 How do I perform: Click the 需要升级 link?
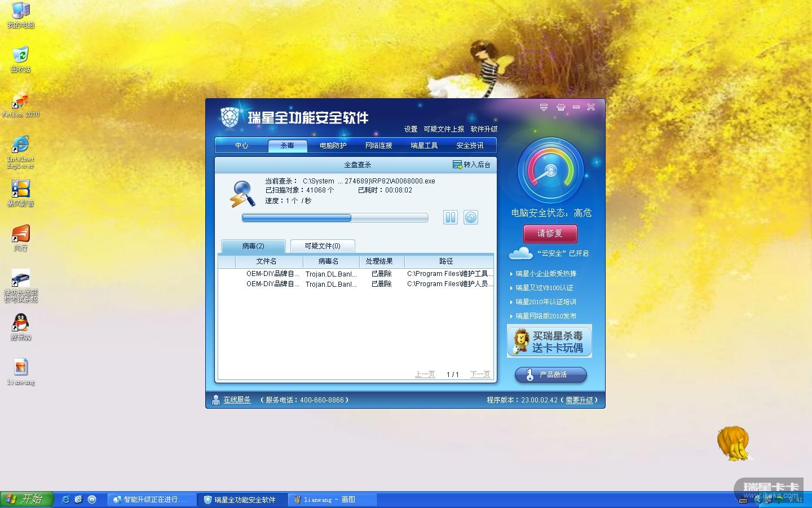[x=579, y=400]
